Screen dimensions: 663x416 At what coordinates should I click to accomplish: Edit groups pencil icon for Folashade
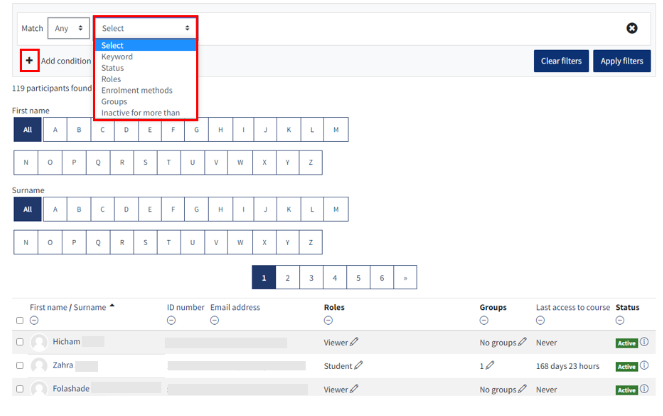click(523, 389)
